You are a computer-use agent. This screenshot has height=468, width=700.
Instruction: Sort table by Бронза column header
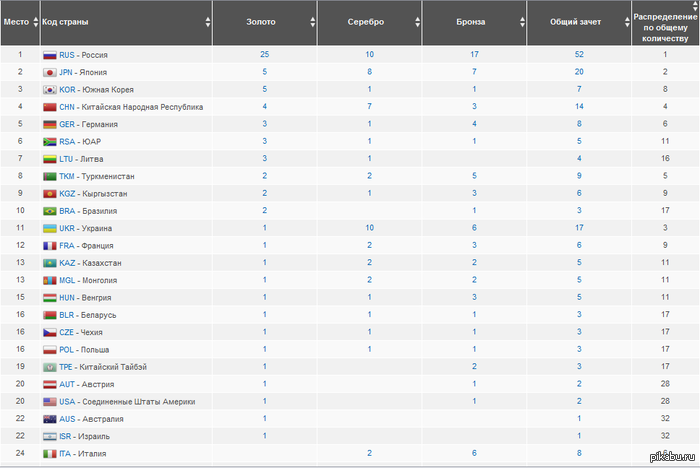pyautogui.click(x=473, y=21)
